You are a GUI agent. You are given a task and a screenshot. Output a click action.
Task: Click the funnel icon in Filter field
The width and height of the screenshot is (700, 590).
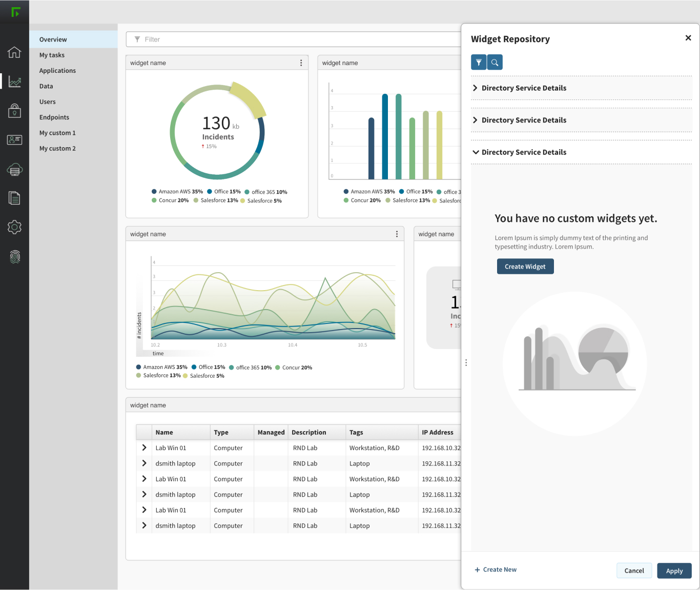(x=137, y=39)
